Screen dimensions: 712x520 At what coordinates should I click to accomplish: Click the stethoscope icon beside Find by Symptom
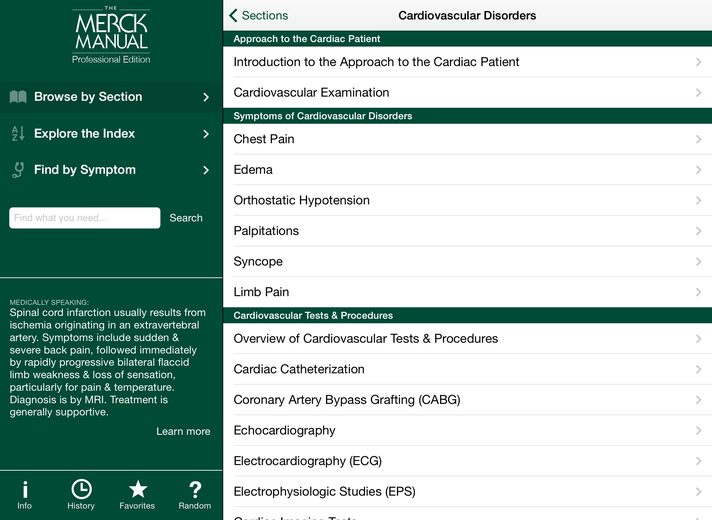[x=18, y=170]
